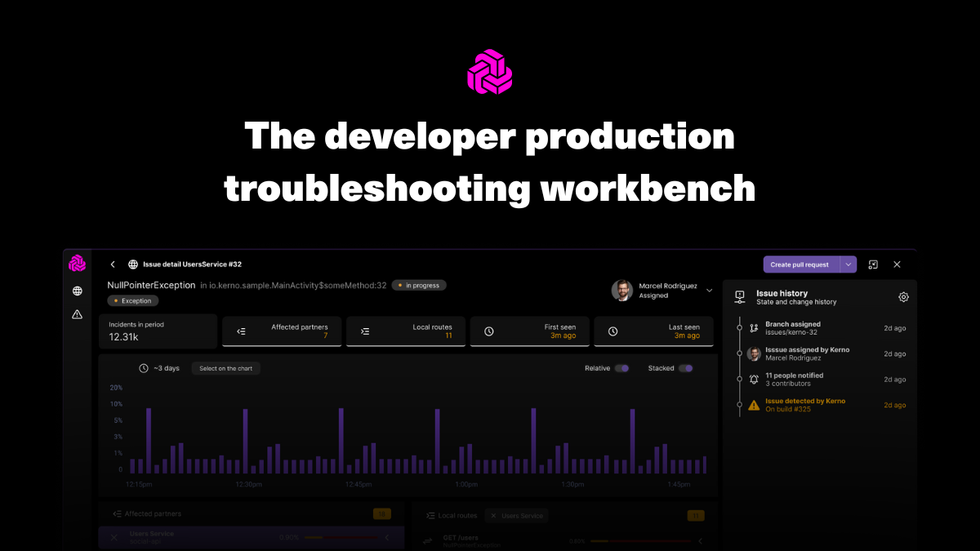The height and width of the screenshot is (551, 980).
Task: Expand the Users Service partner row
Action: click(388, 537)
